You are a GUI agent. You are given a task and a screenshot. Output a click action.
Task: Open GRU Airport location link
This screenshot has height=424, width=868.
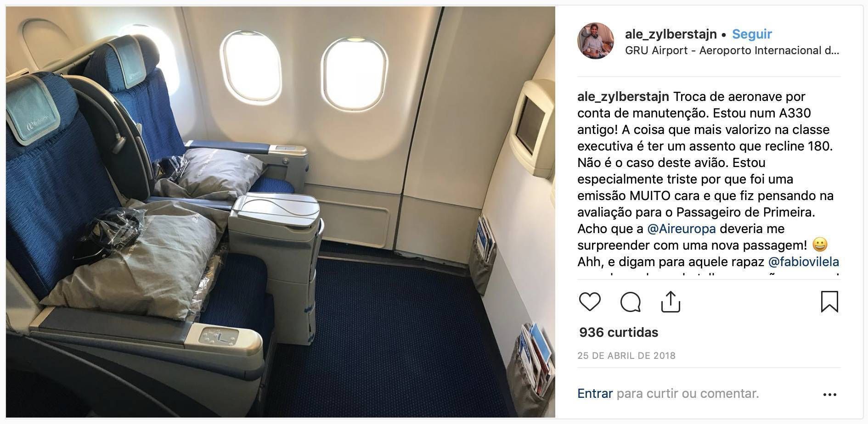click(x=732, y=50)
